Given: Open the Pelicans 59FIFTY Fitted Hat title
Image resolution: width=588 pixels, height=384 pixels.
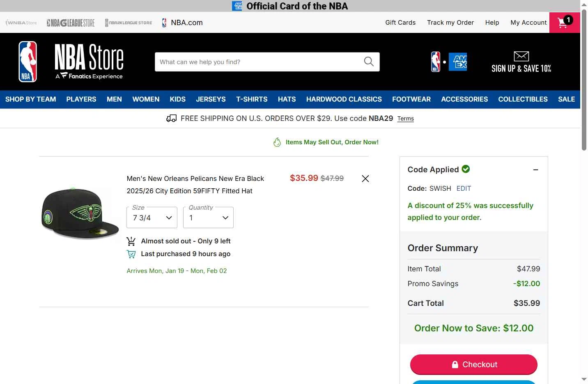Looking at the screenshot, I should 195,185.
